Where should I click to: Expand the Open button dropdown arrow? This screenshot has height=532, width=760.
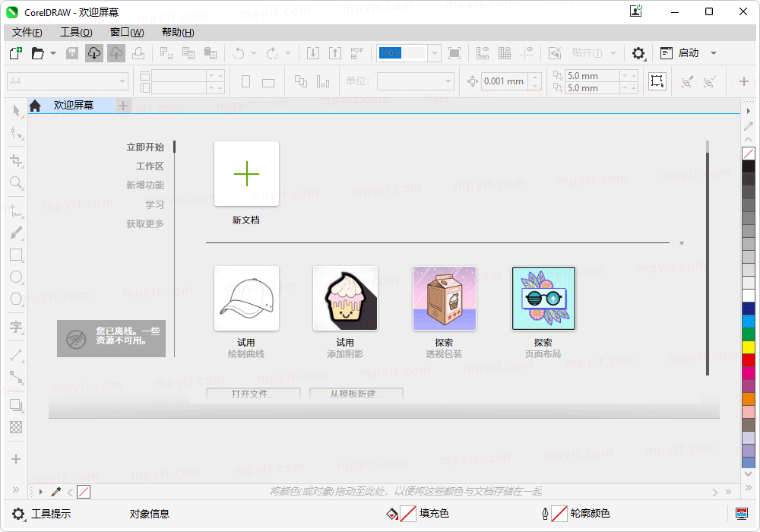[x=53, y=52]
